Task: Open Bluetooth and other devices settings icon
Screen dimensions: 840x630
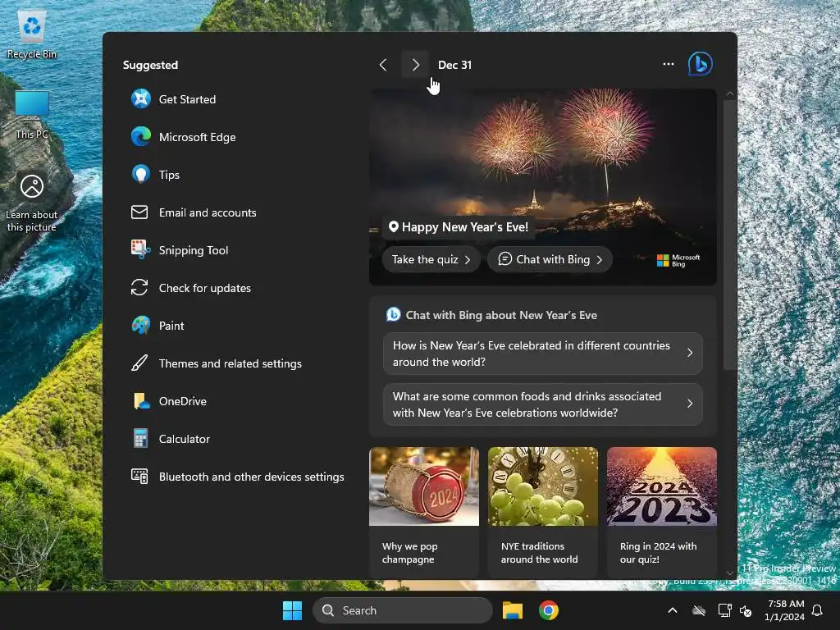Action: click(x=139, y=476)
